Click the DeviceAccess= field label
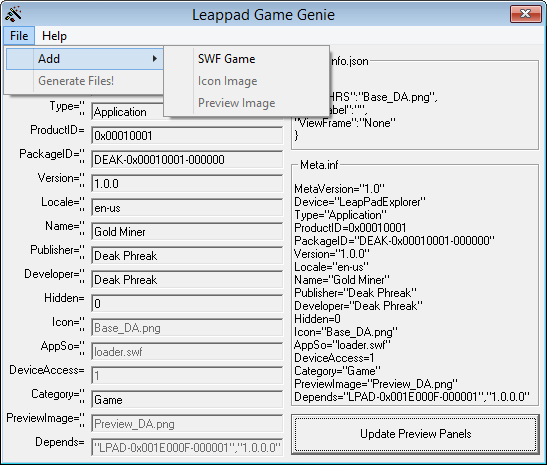The image size is (547, 465). (x=47, y=370)
